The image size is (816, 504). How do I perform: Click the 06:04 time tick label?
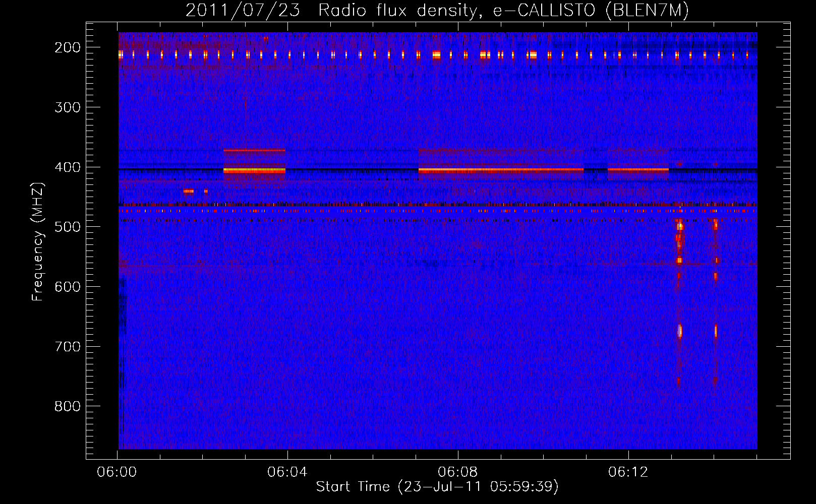tap(287, 472)
